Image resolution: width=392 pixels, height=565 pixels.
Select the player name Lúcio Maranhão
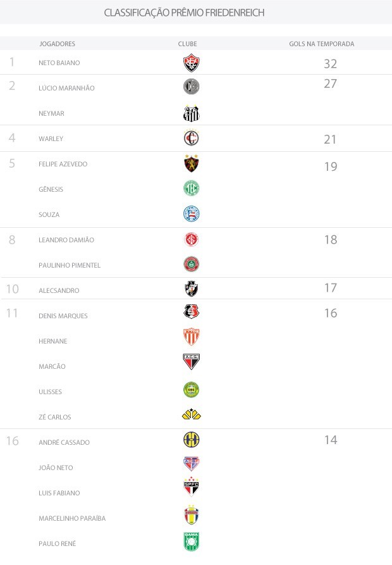(x=66, y=88)
